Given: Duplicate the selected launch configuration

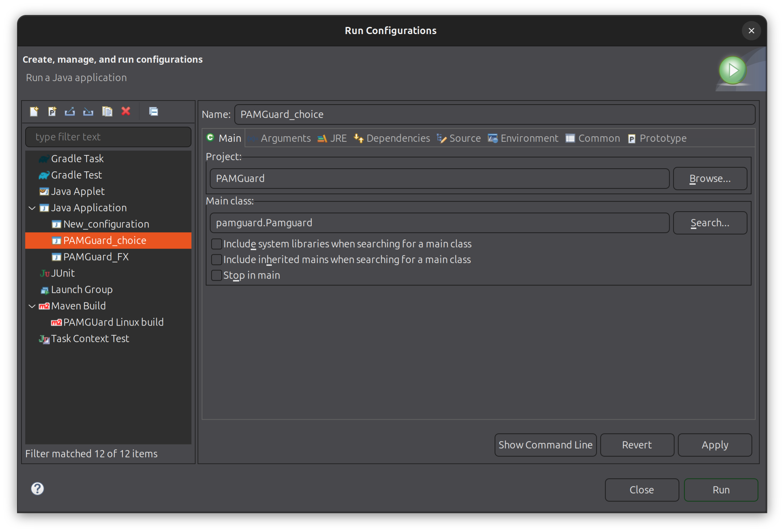Looking at the screenshot, I should [107, 111].
